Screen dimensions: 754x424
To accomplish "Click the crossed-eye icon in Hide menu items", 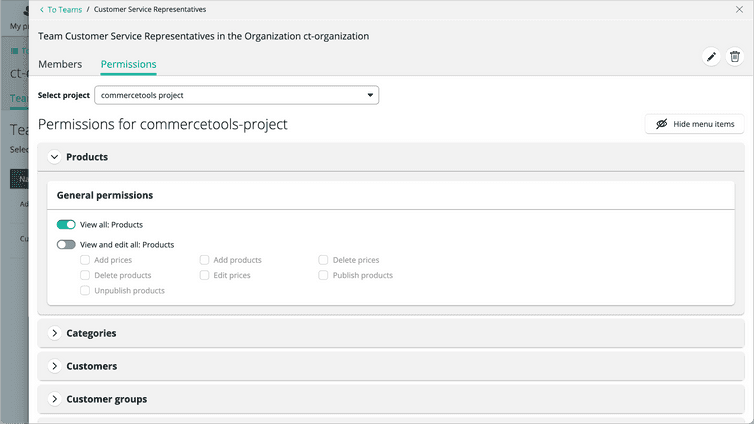I will [x=662, y=124].
